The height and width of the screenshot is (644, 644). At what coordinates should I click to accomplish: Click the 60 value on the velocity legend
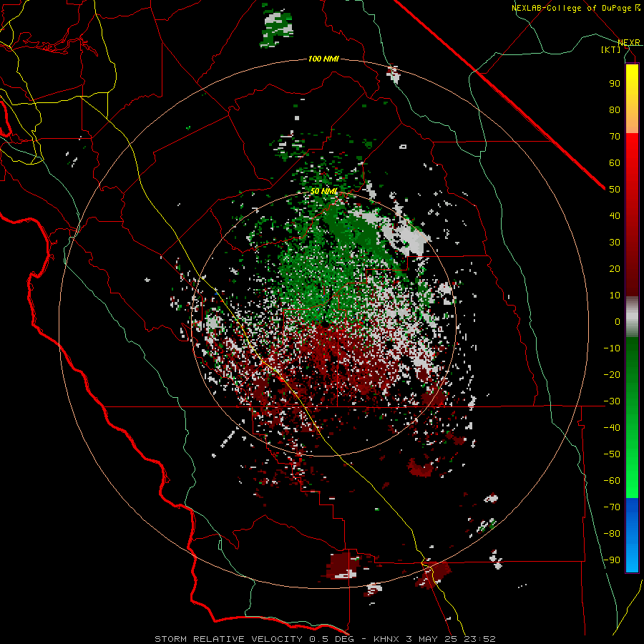point(615,162)
